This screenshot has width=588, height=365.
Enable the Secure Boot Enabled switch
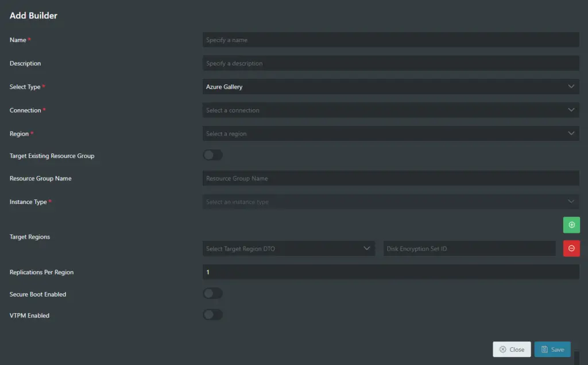pos(212,293)
